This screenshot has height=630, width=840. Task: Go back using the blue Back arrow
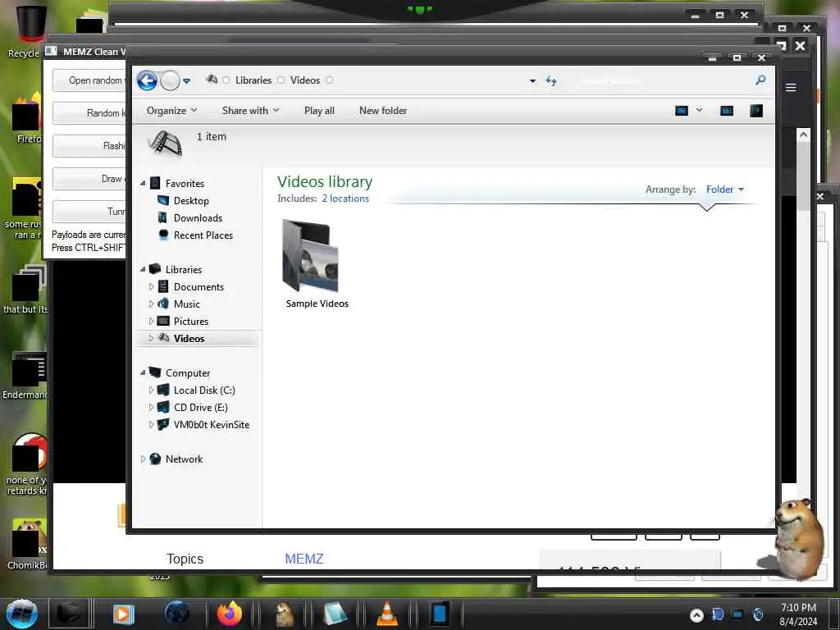click(x=147, y=81)
